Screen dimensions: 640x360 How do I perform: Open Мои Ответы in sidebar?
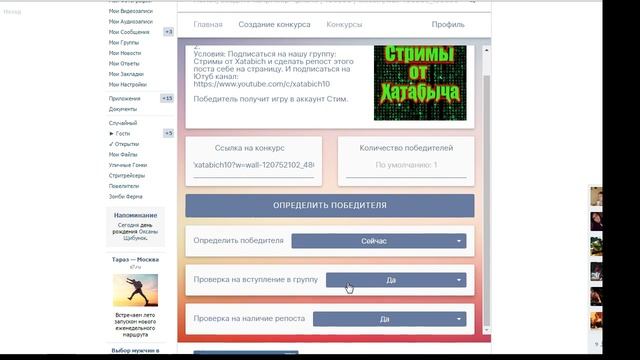pyautogui.click(x=124, y=64)
